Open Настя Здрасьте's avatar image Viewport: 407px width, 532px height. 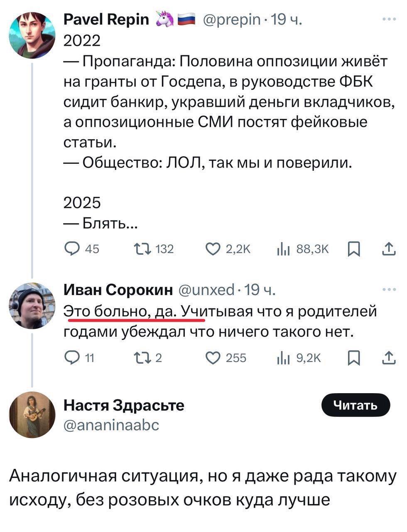coord(32,414)
